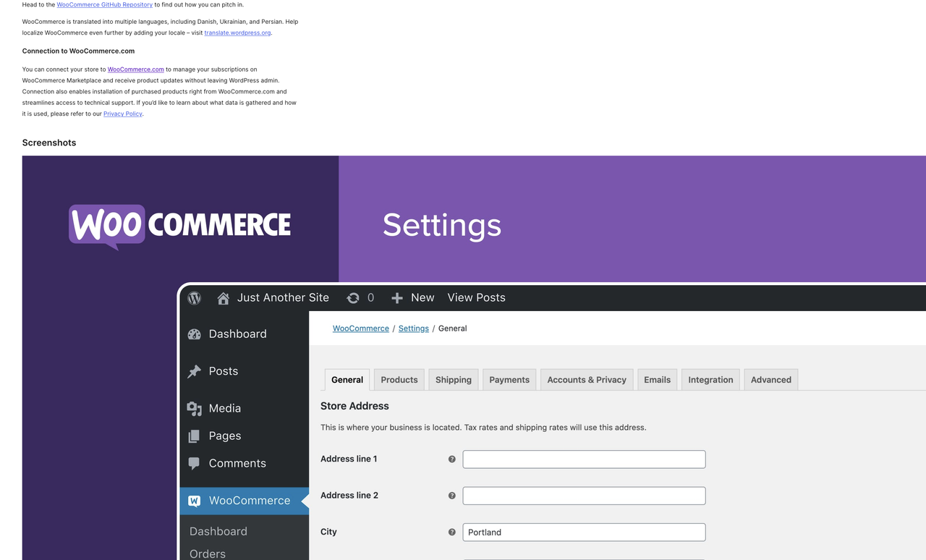Click the WooCommerce logo in screenshot banner

tap(179, 226)
